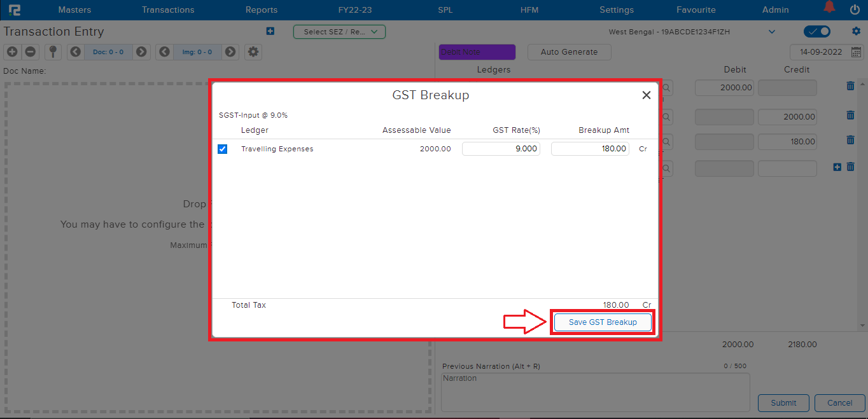
Task: Click the Save GST Breakup button
Action: [603, 322]
